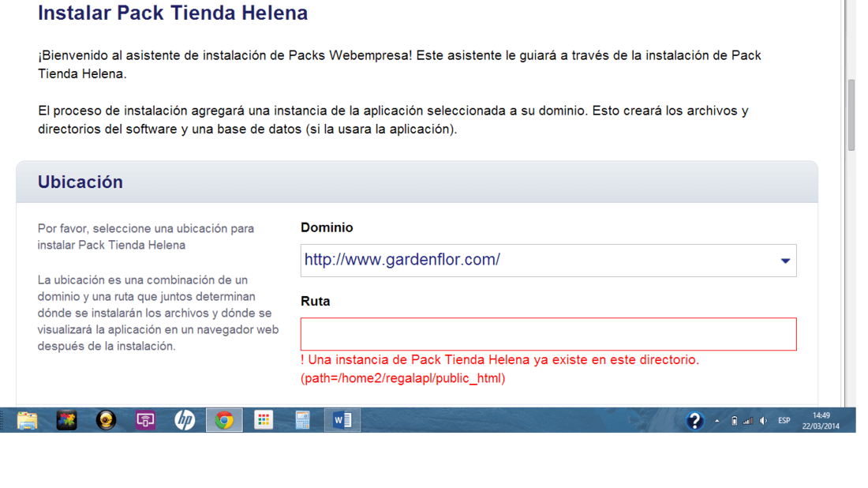Image resolution: width=868 pixels, height=488 pixels.
Task: Switch to Google Chrome in taskbar
Action: (x=224, y=420)
